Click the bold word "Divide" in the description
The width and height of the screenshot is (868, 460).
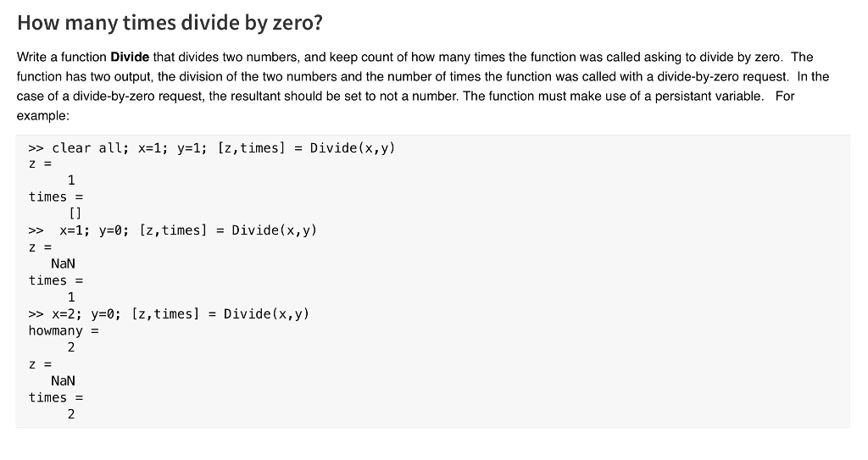tap(130, 58)
